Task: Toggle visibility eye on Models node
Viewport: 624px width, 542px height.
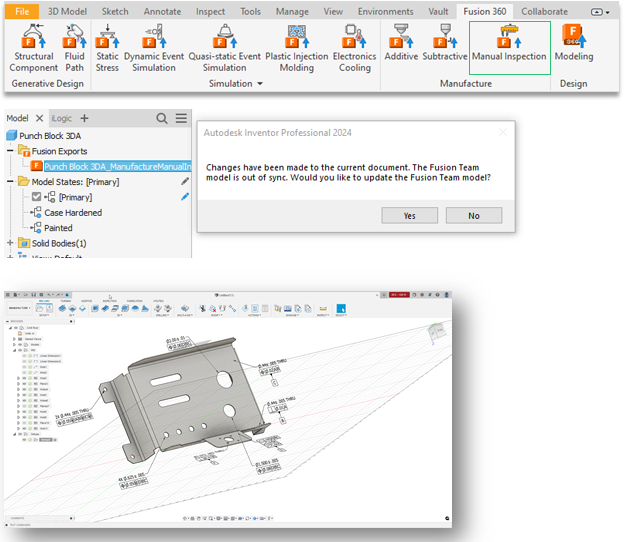Action: point(20,345)
